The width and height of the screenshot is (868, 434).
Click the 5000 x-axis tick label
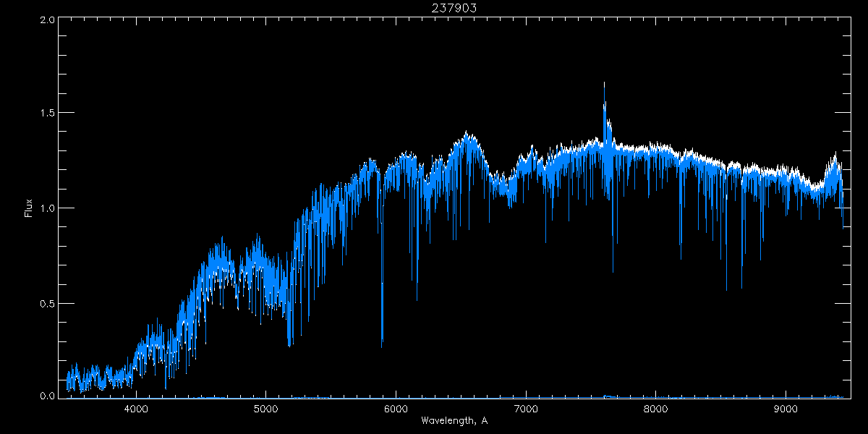point(265,409)
